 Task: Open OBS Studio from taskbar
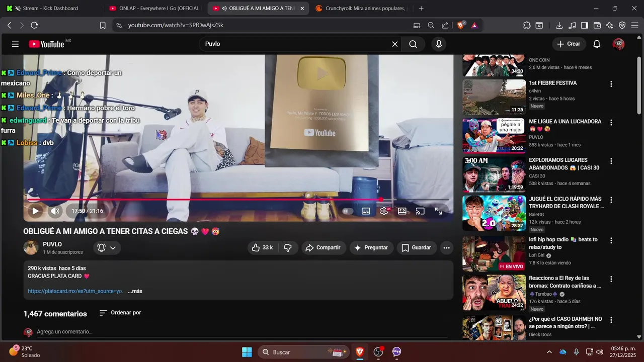point(378,352)
